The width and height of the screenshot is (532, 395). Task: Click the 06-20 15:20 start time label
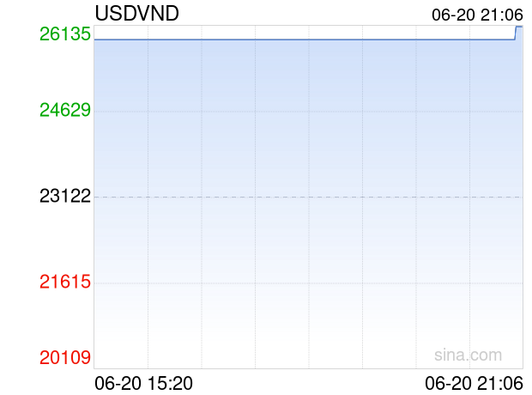(143, 384)
